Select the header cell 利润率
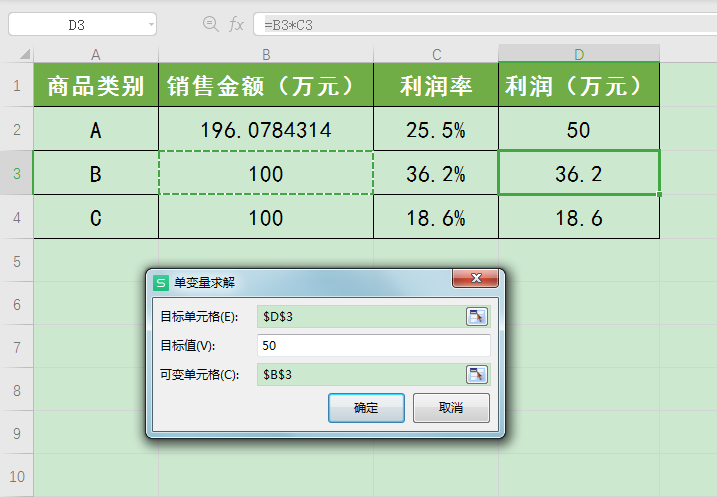The width and height of the screenshot is (717, 497). (x=436, y=85)
